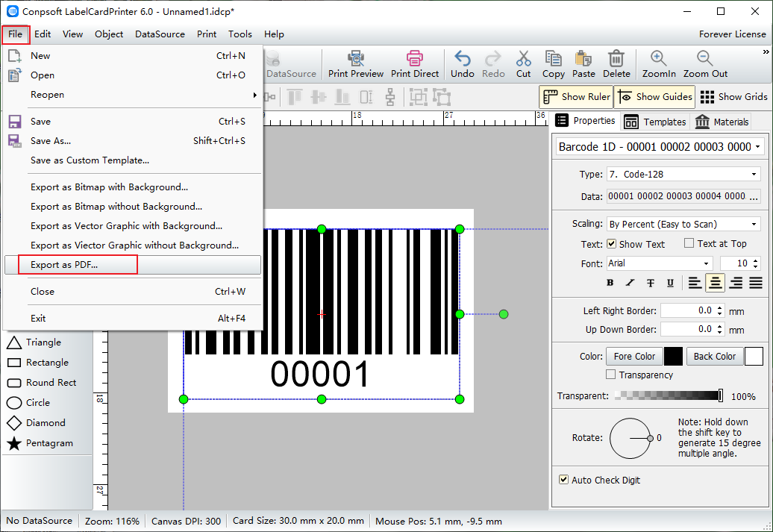
Task: Click the Left Right Border stepper
Action: pyautogui.click(x=720, y=310)
